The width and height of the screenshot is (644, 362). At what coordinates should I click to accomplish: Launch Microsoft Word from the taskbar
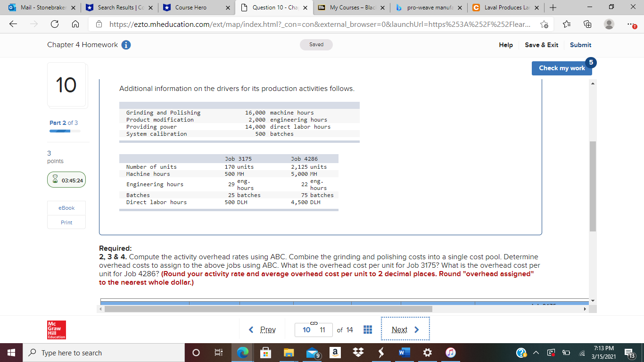[404, 352]
